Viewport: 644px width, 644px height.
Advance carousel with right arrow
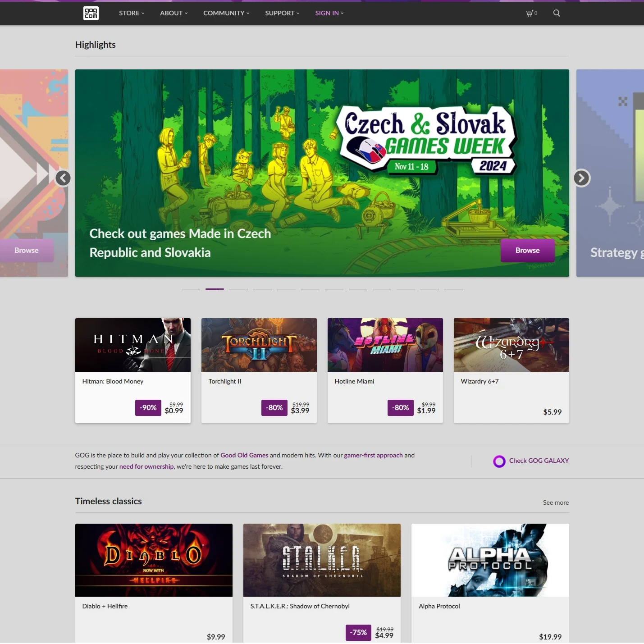[581, 178]
